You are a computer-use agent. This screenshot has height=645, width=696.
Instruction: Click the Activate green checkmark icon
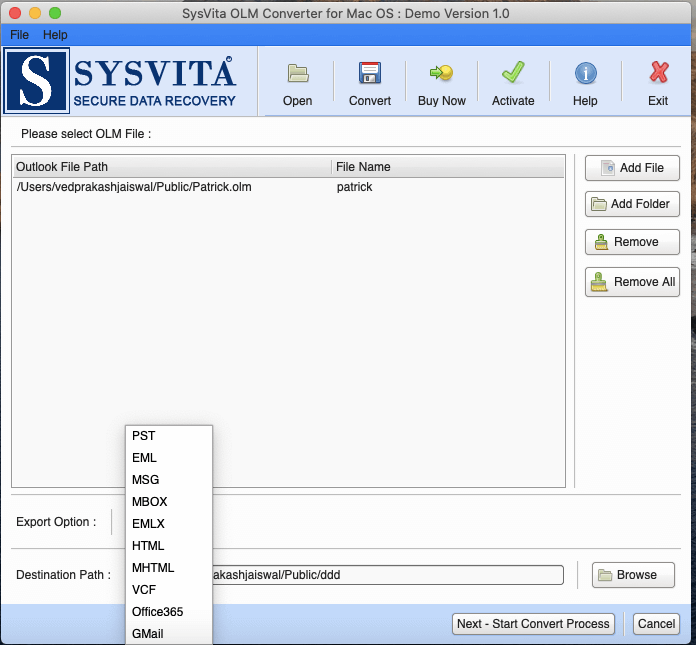[x=513, y=74]
